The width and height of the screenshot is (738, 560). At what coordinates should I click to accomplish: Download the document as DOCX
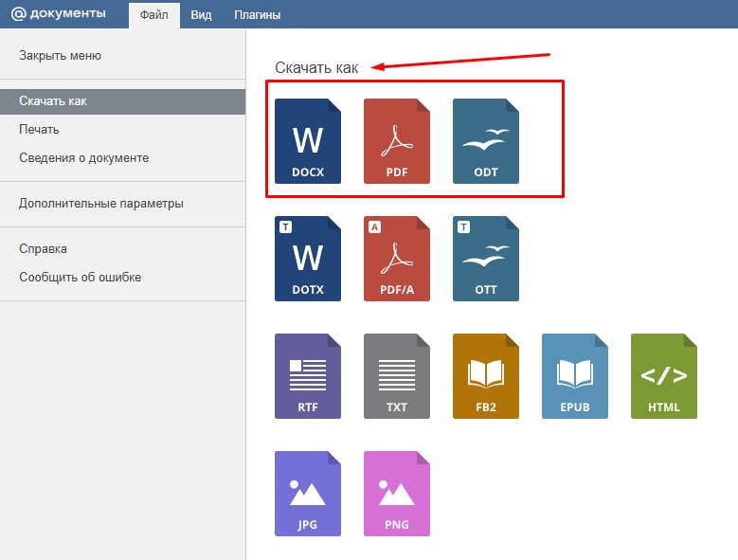click(x=308, y=141)
